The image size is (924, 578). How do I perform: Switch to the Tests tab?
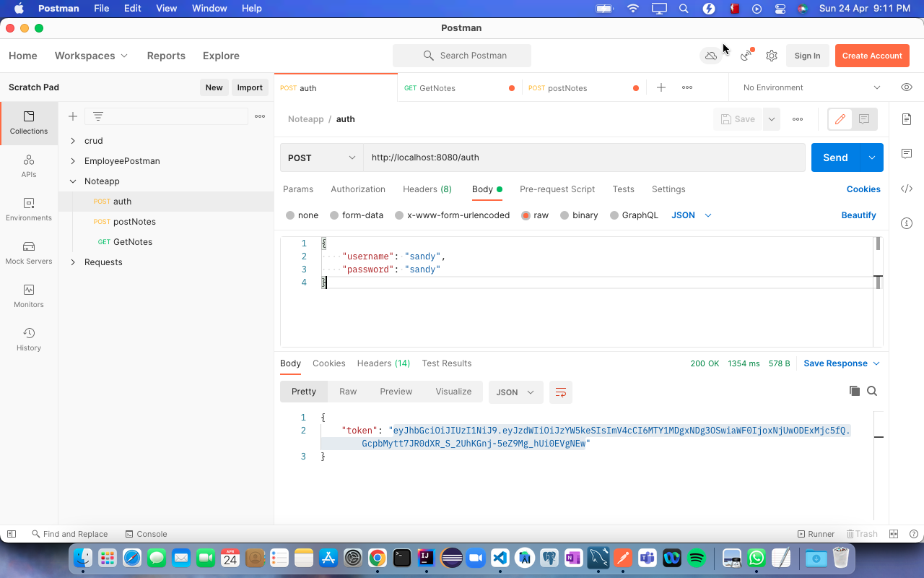click(x=624, y=189)
